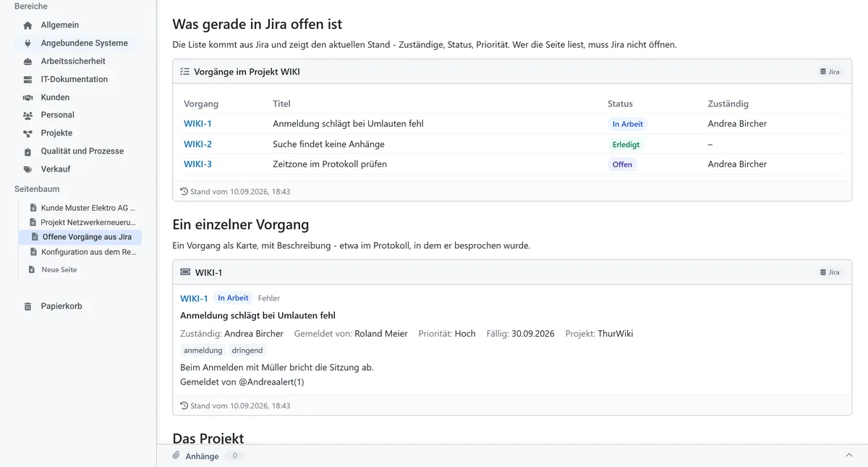Click the list icon in Vorgänge im Projekt WIKI header

pyautogui.click(x=184, y=72)
